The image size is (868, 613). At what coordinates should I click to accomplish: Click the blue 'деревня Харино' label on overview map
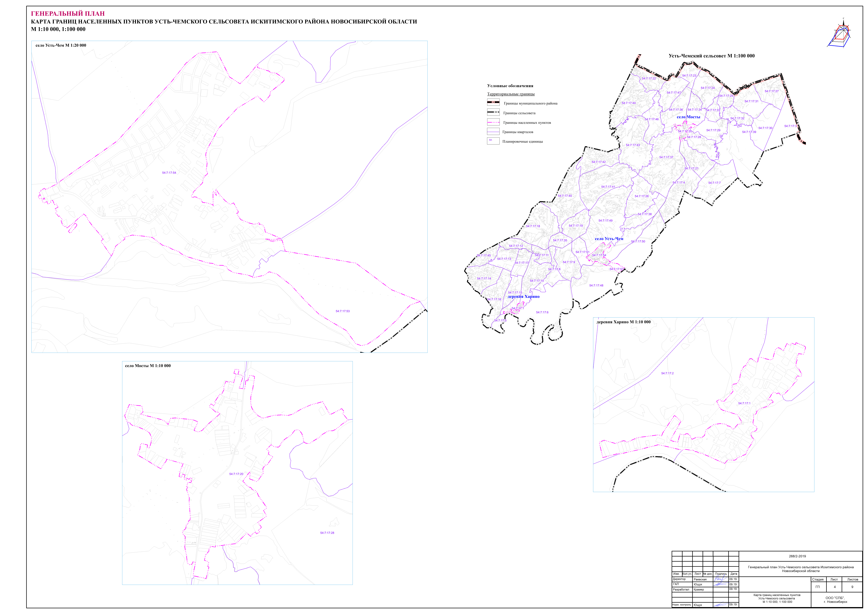pyautogui.click(x=524, y=297)
